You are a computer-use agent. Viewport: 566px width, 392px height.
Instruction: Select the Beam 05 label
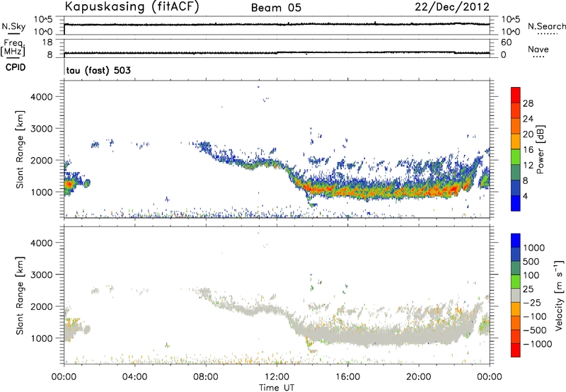pos(276,8)
